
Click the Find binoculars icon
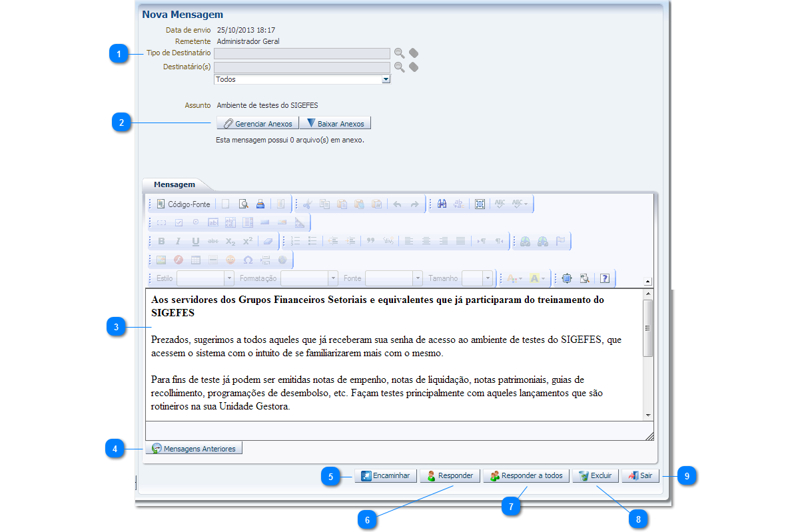click(x=442, y=204)
